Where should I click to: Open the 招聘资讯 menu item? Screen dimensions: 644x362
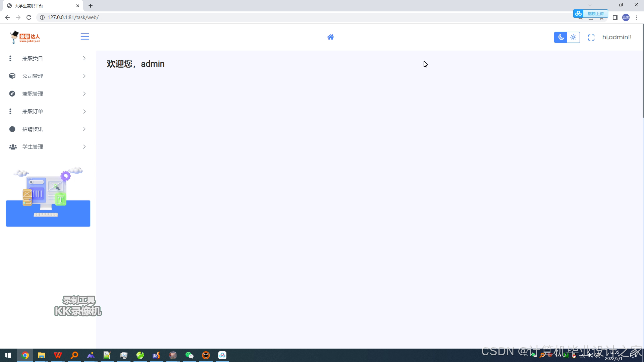pos(33,129)
